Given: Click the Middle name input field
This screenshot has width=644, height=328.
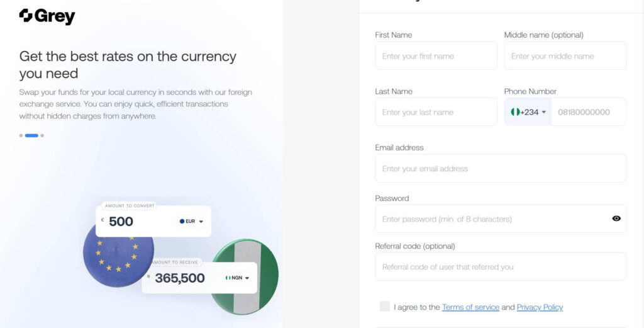Looking at the screenshot, I should (565, 56).
